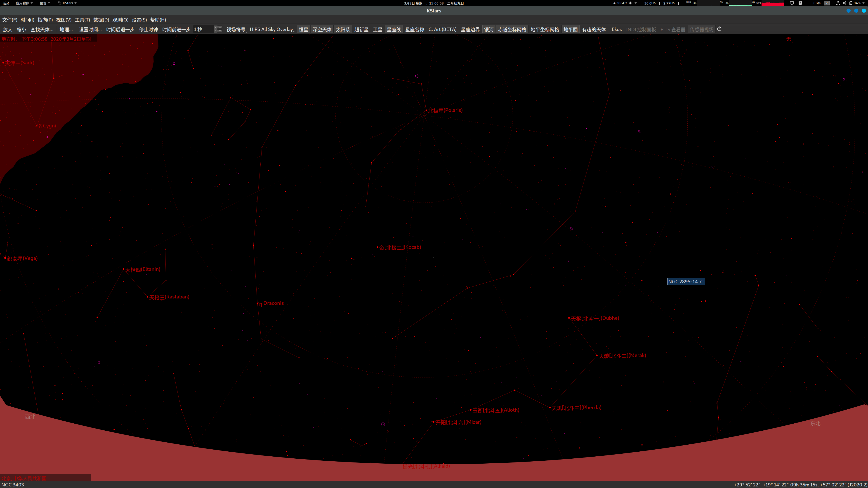This screenshot has height=488, width=868.
Task: Click the 织女星(Vega) star label
Action: [x=22, y=258]
